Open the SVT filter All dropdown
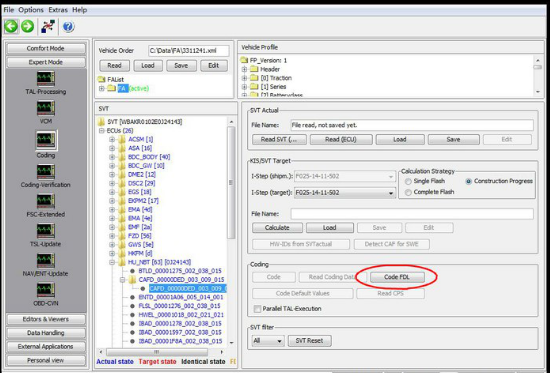The image size is (550, 373). (268, 341)
